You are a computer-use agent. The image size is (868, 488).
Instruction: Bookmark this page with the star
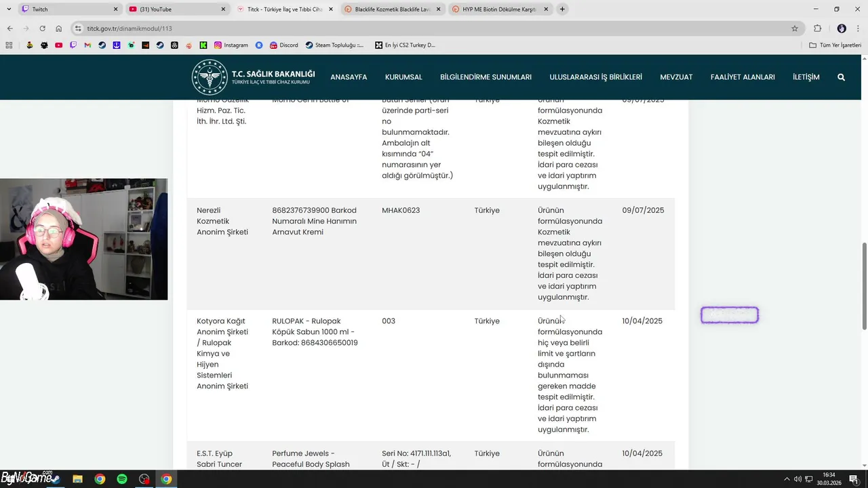tap(795, 28)
